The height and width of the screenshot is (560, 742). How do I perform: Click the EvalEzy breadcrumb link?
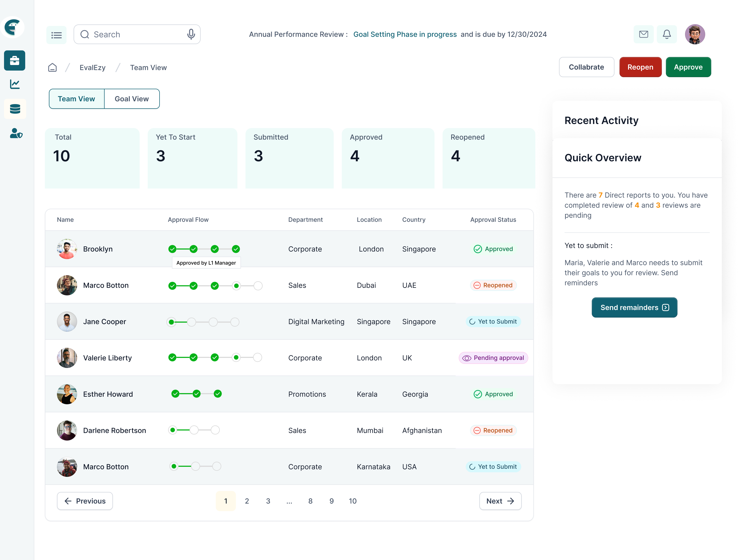[92, 67]
